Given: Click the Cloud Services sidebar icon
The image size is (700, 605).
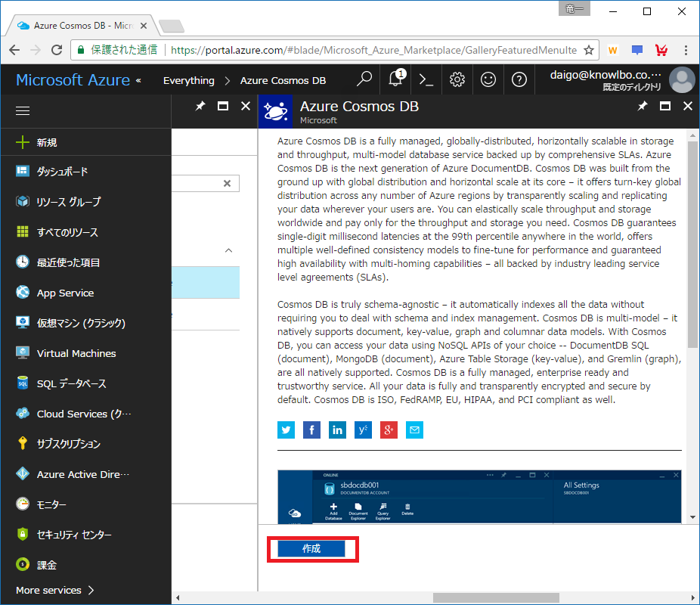Looking at the screenshot, I should tap(23, 414).
